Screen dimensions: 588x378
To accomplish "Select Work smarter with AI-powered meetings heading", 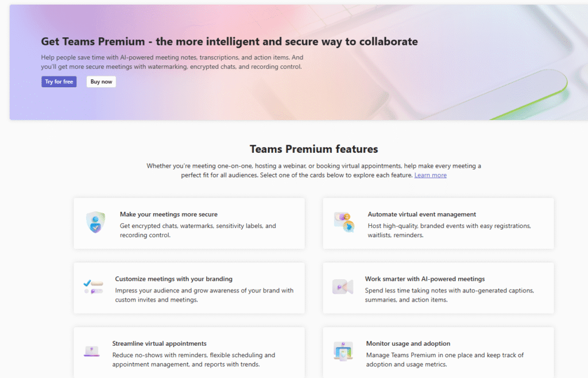I will pos(424,279).
